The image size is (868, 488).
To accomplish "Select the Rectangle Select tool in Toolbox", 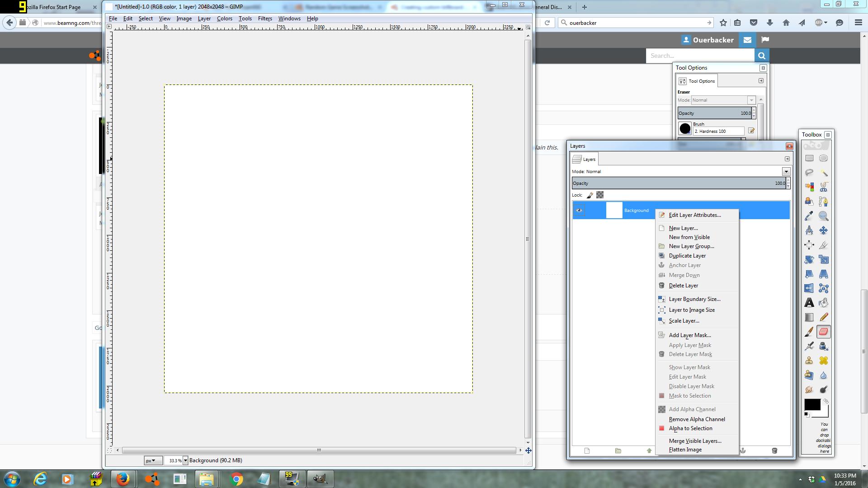I will [x=809, y=158].
